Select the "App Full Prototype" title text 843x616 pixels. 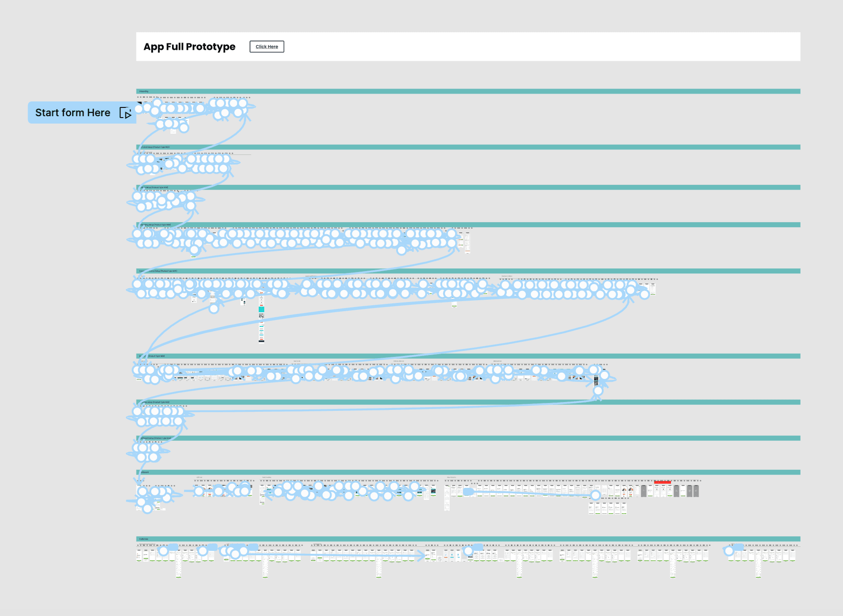(x=189, y=47)
